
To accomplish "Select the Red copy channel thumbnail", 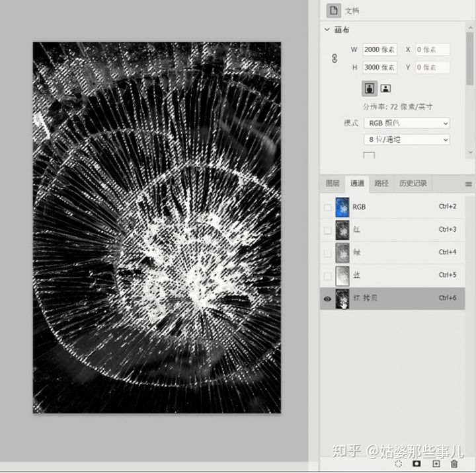I will (x=342, y=299).
